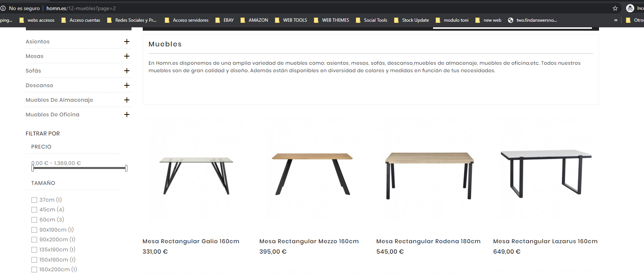Show more bookmarks via double-chevron icon
This screenshot has width=644, height=275.
(x=616, y=20)
